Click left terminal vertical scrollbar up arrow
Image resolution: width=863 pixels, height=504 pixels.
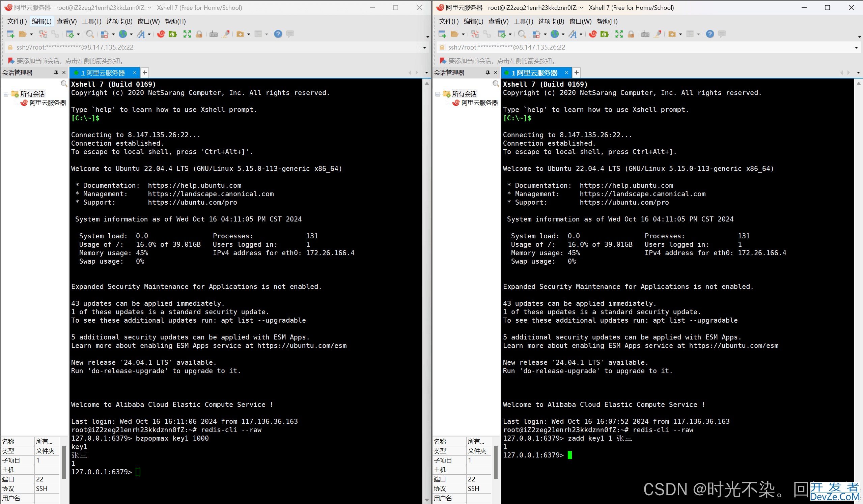click(x=427, y=83)
